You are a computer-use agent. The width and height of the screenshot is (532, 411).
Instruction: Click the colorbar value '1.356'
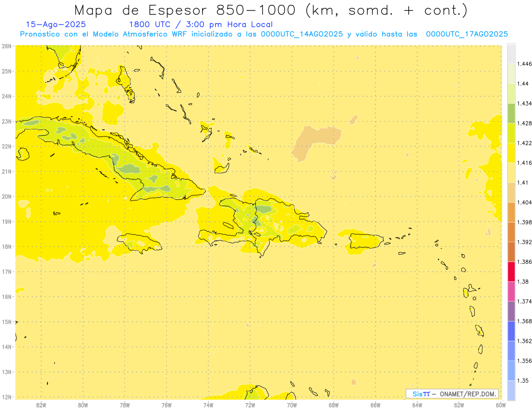524,361
